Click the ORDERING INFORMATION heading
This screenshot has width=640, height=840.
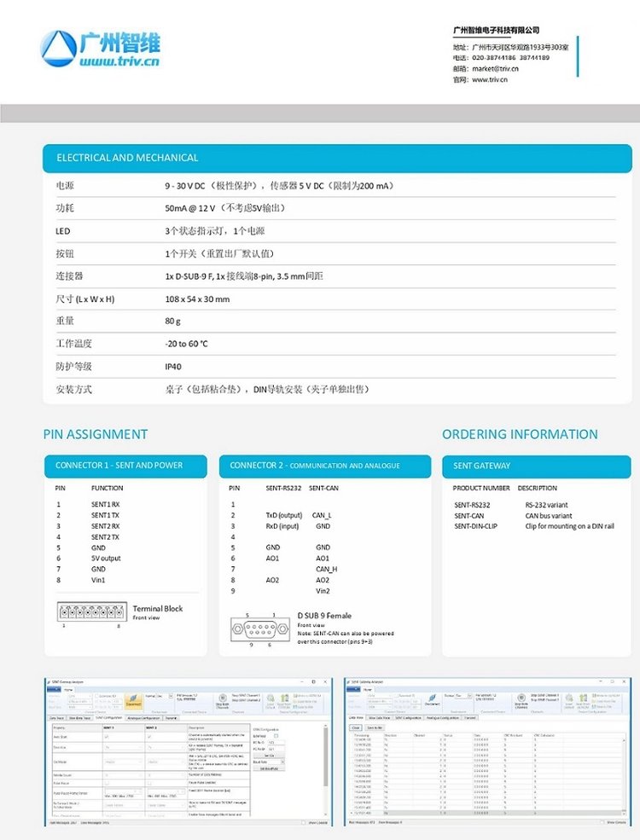coord(520,434)
